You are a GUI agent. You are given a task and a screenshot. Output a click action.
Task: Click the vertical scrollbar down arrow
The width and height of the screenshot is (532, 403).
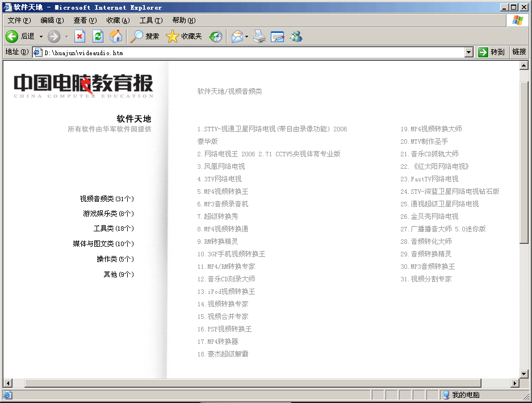pyautogui.click(x=524, y=374)
